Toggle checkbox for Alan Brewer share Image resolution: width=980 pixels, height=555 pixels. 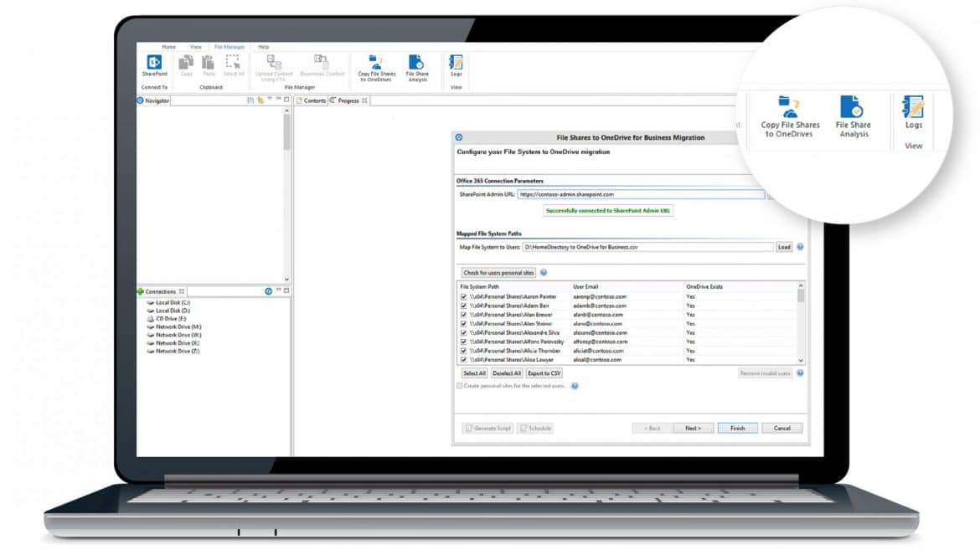(x=464, y=315)
